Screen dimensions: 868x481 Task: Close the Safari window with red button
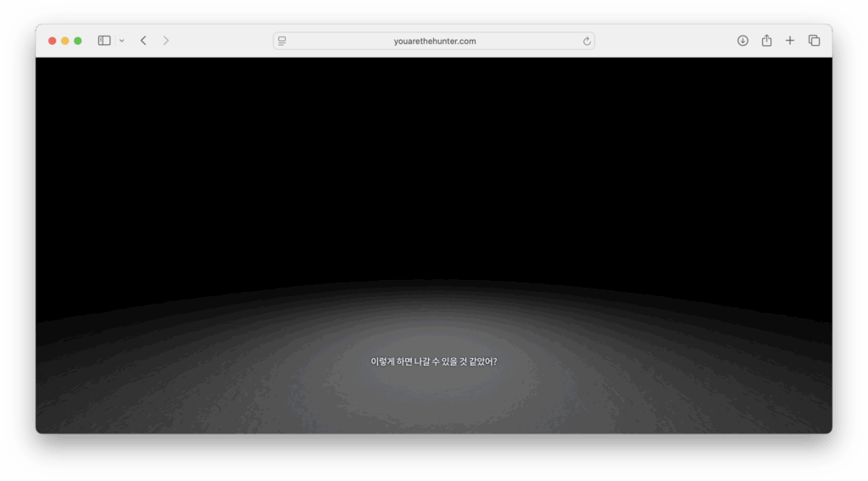tap(52, 41)
